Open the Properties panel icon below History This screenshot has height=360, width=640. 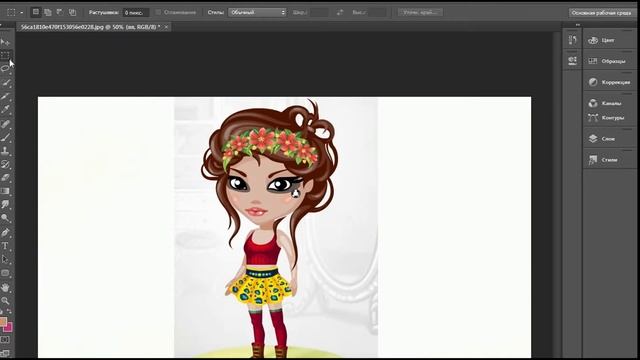point(572,61)
